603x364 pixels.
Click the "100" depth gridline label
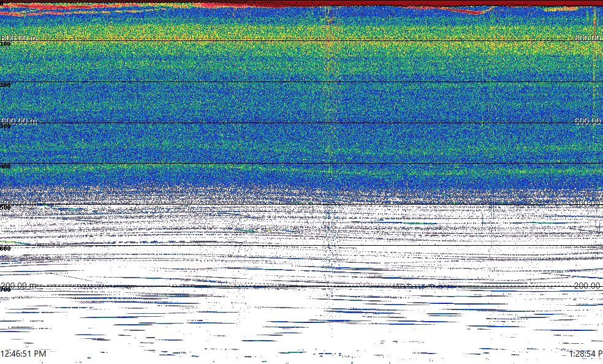point(6,44)
